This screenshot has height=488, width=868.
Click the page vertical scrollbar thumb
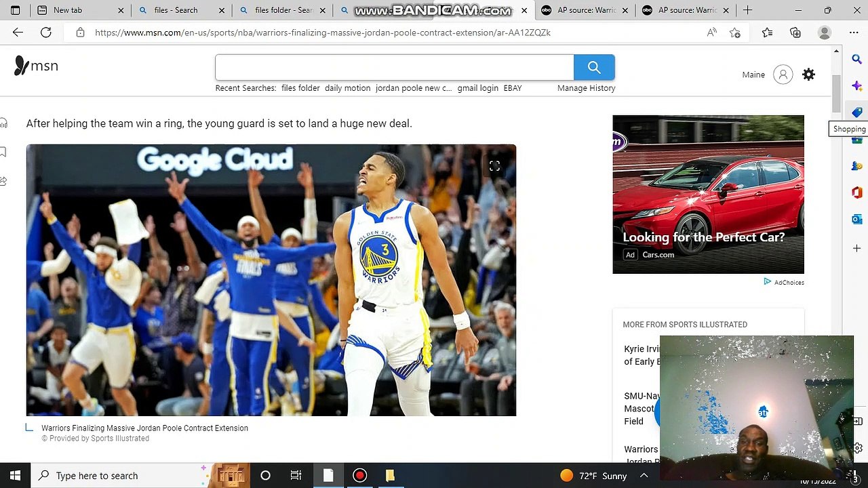tap(836, 95)
